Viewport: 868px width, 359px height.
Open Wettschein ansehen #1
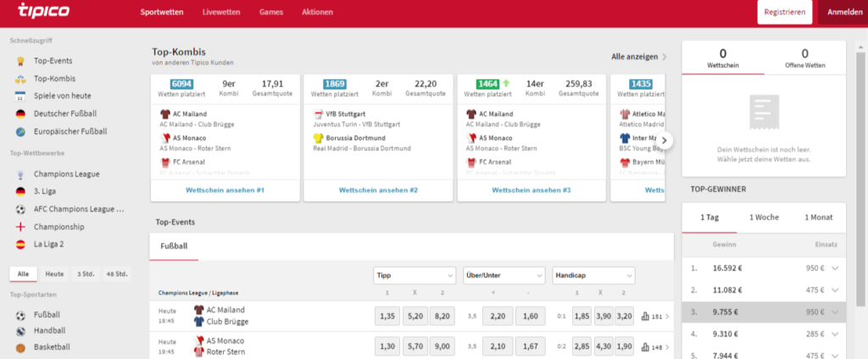pos(225,190)
